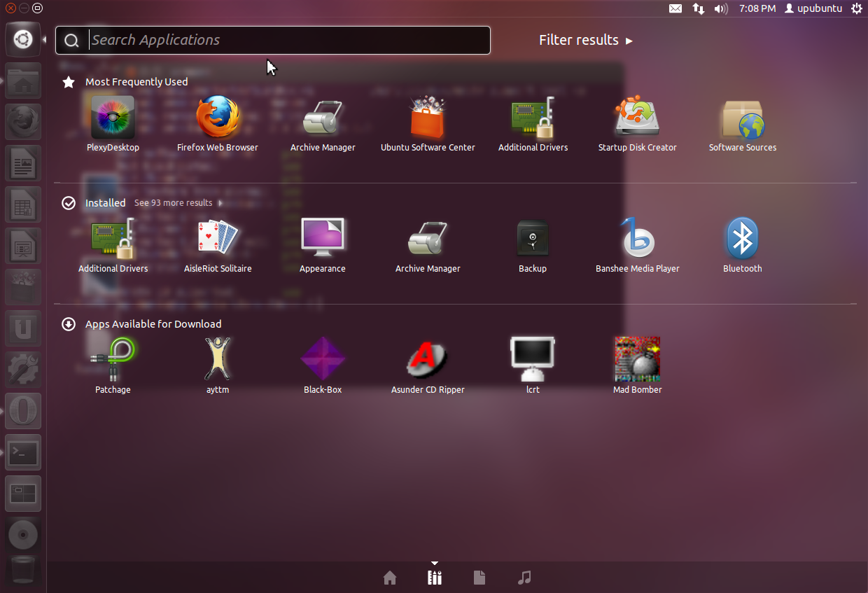The height and width of the screenshot is (593, 868).
Task: Open PlexyDesktop from Most Frequently Used
Action: 113,124
